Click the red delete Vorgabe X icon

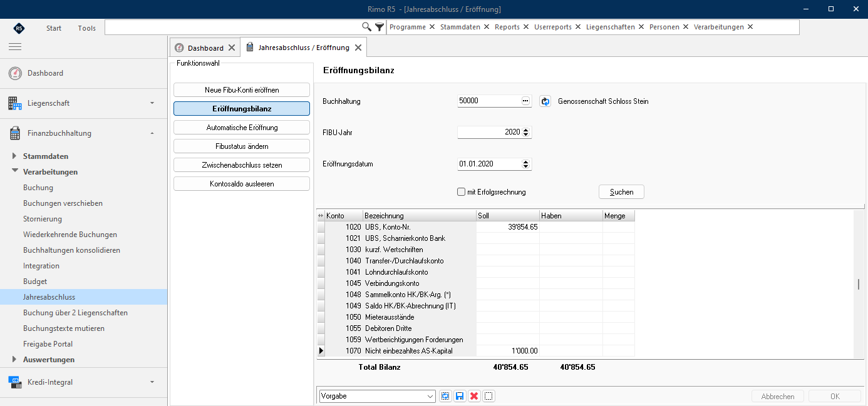(x=474, y=396)
